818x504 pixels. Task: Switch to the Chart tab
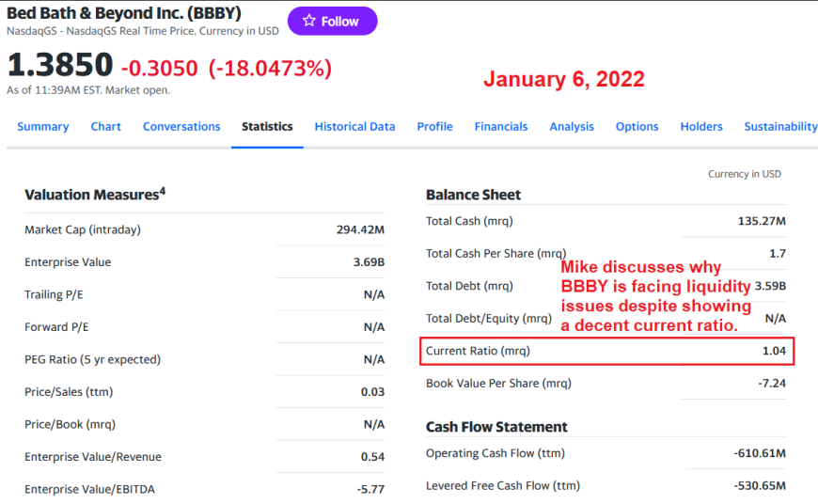point(106,126)
